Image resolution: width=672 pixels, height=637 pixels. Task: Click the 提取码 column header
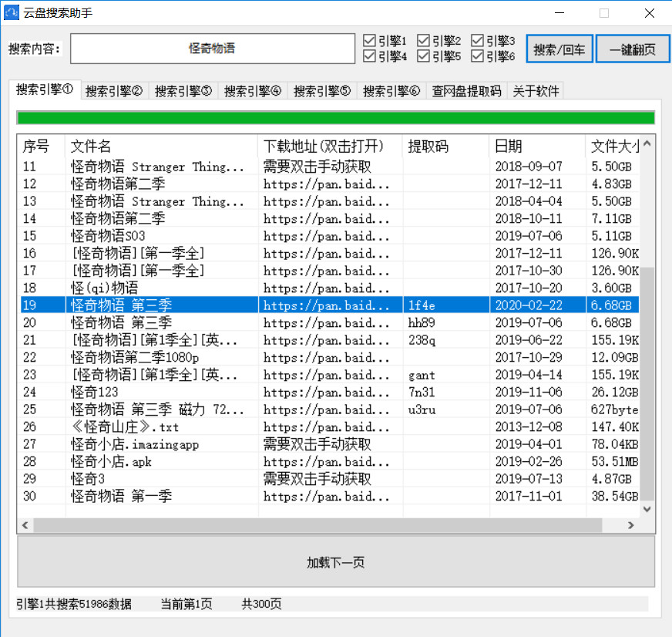click(446, 147)
